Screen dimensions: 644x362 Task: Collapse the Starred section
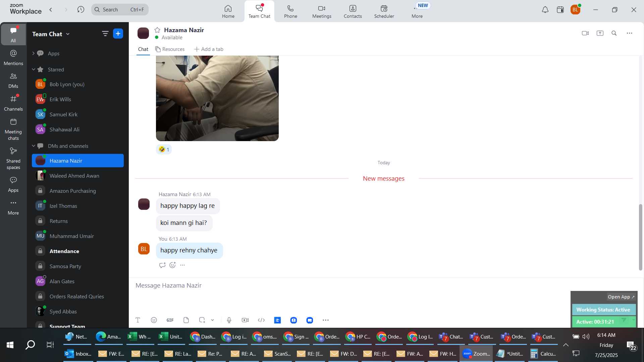(33, 69)
